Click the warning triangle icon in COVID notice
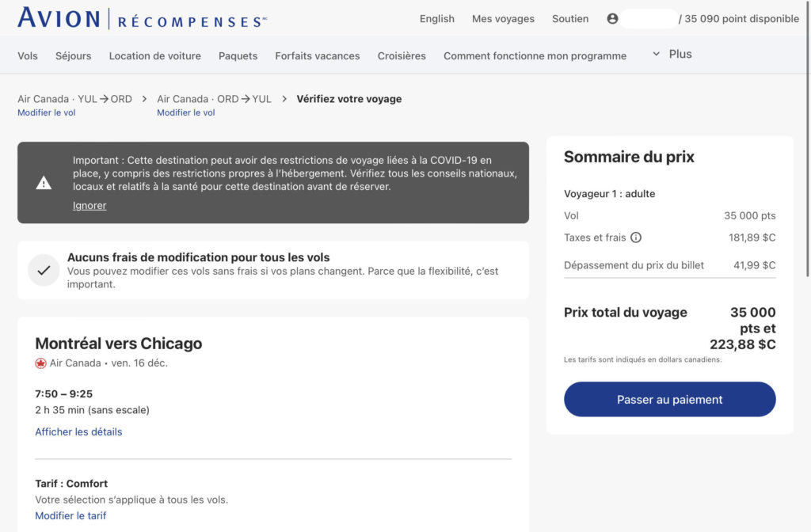Viewport: 811px width, 532px height. tap(44, 183)
